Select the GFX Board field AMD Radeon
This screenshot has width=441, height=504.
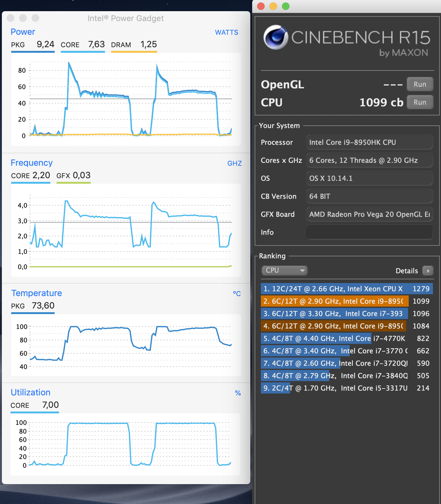point(369,214)
